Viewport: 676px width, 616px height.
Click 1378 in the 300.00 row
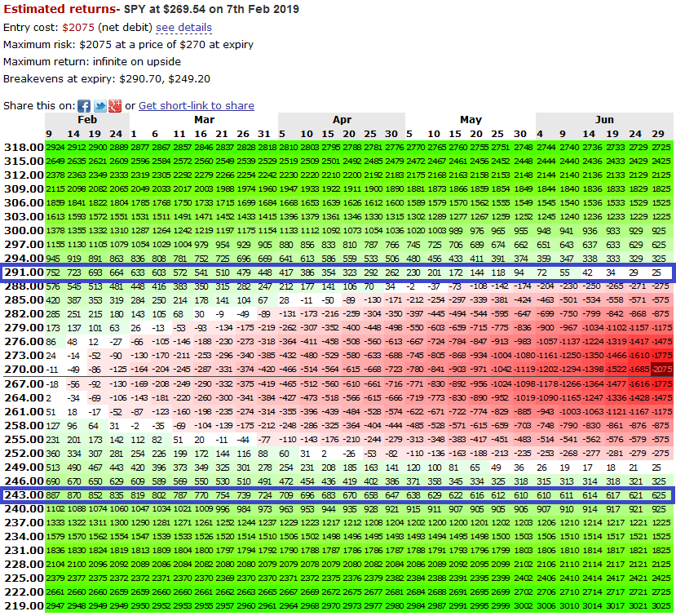tap(55, 231)
